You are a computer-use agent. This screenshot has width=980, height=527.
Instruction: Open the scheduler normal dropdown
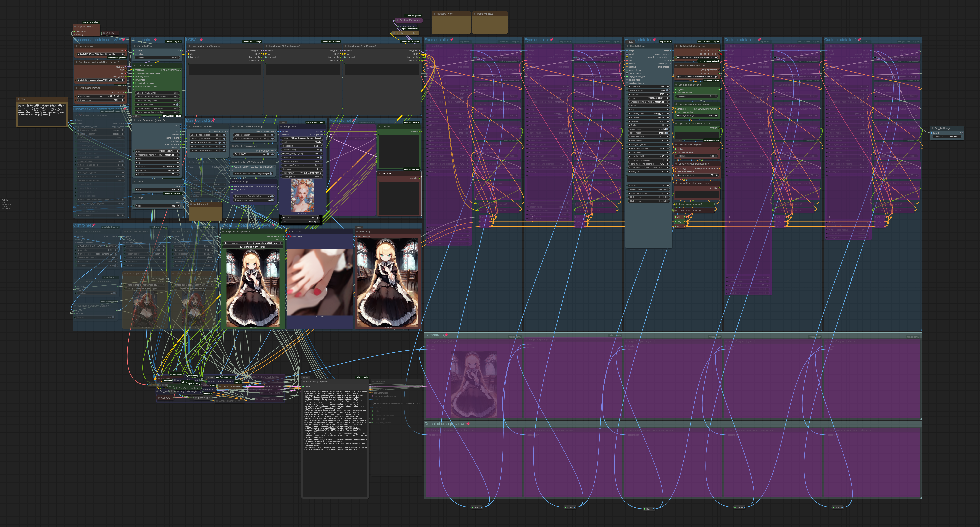157,170
